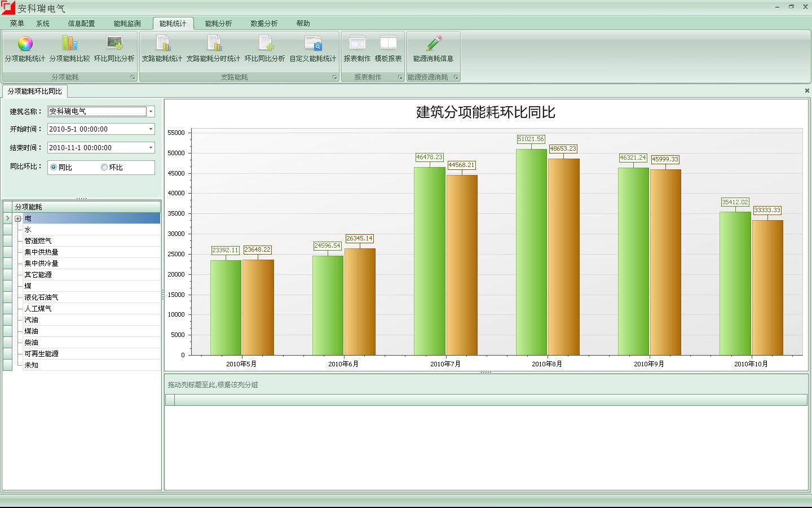Viewport: 812px width, 508px height.
Task: Switch to the 系统 tab
Action: pyautogui.click(x=43, y=23)
